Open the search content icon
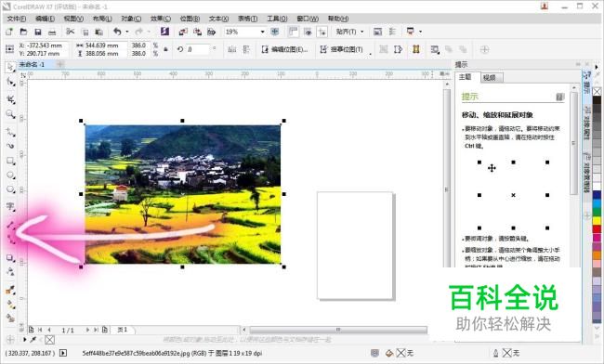Screen dimensions: 604x364 point(164,32)
